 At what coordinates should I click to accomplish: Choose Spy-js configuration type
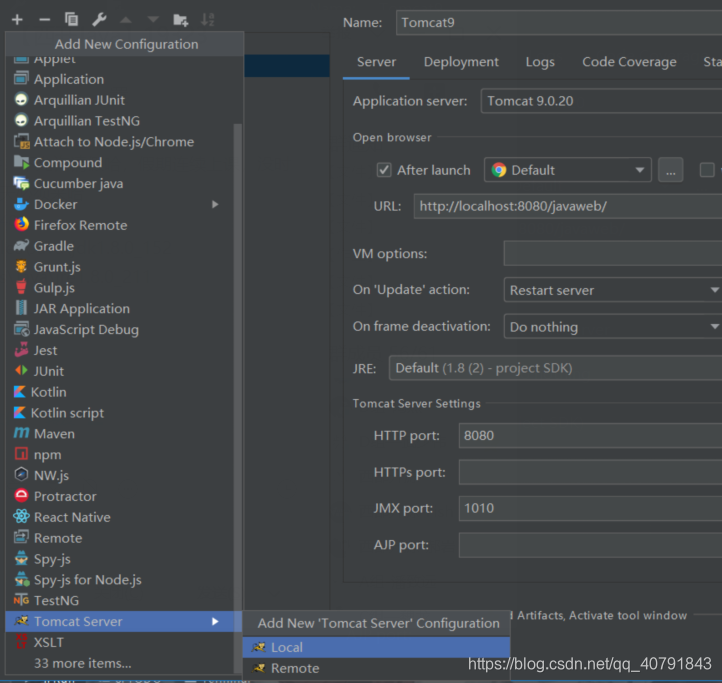point(123,559)
